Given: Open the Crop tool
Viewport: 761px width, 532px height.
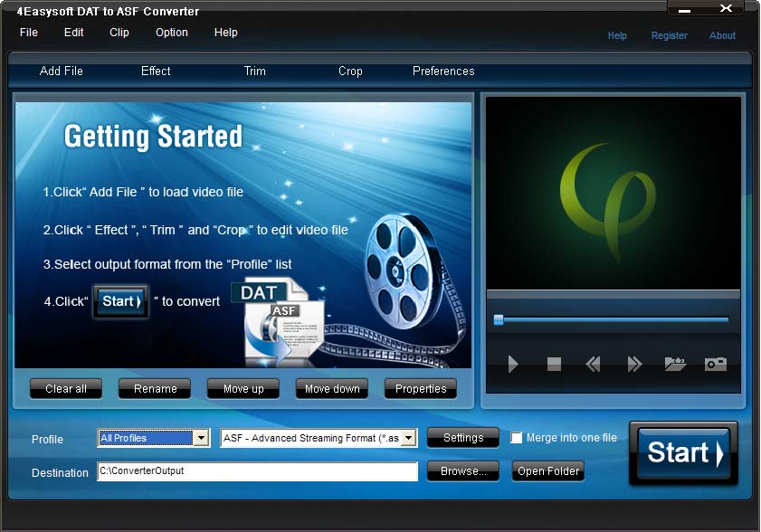Looking at the screenshot, I should coord(350,71).
